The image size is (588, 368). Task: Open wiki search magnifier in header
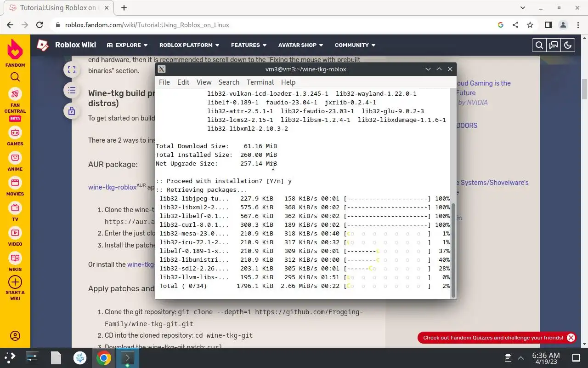(539, 45)
